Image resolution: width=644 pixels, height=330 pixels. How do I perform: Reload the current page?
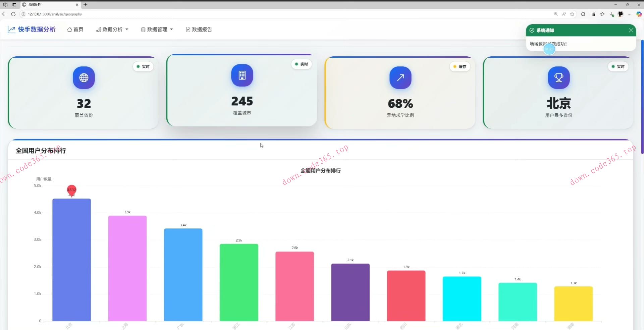tap(13, 14)
